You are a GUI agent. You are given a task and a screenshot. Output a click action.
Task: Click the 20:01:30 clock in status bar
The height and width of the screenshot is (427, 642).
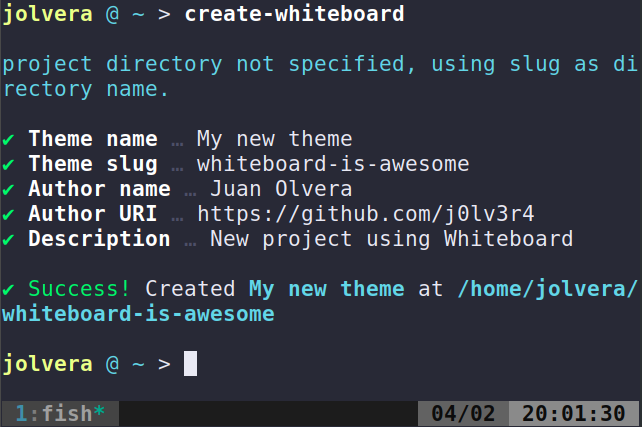point(574,413)
